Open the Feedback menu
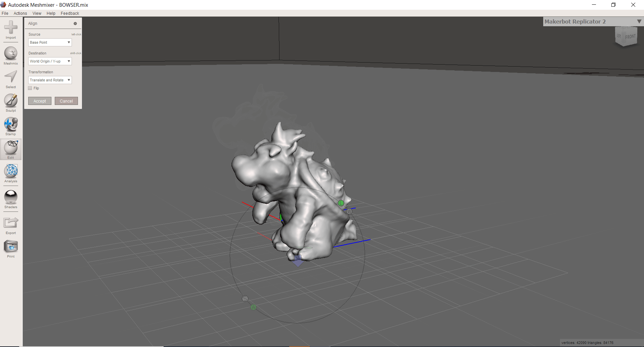Screen dimensions: 644x347 pyautogui.click(x=70, y=13)
